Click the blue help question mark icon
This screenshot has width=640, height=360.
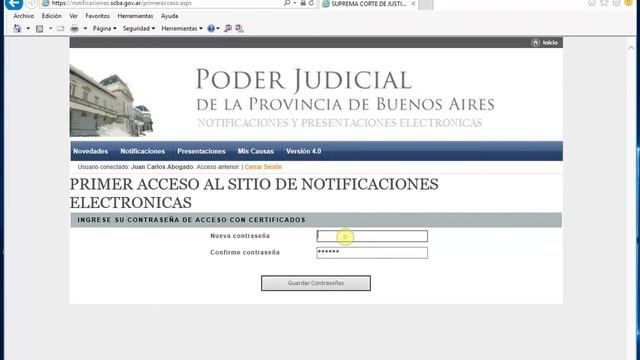(x=211, y=29)
